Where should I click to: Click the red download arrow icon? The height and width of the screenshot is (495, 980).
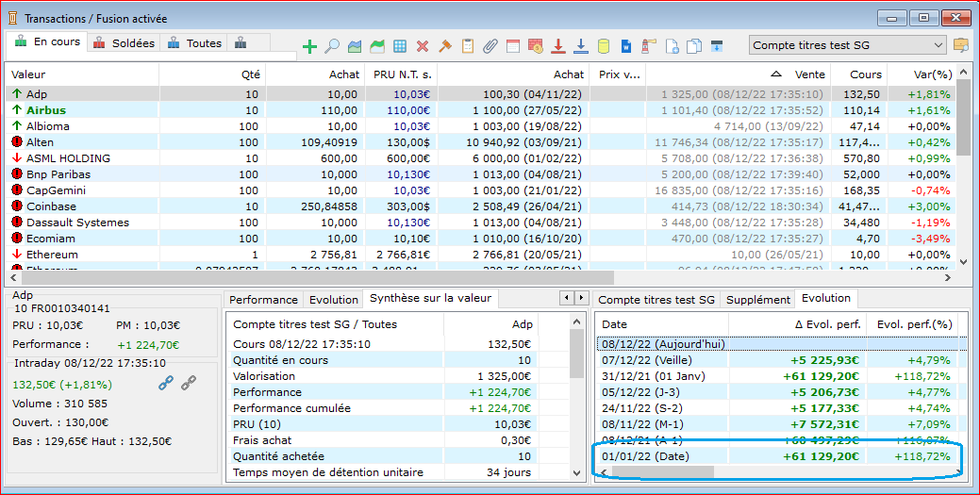coord(558,45)
